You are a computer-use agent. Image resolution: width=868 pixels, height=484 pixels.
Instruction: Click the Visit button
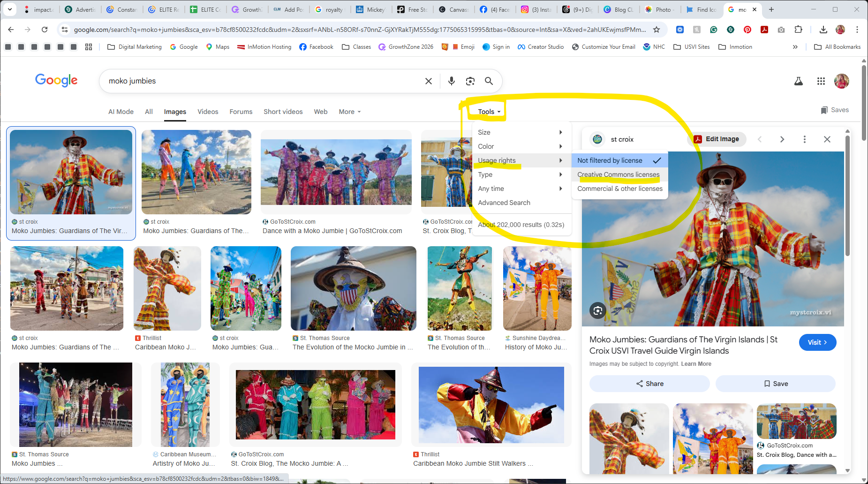point(817,342)
